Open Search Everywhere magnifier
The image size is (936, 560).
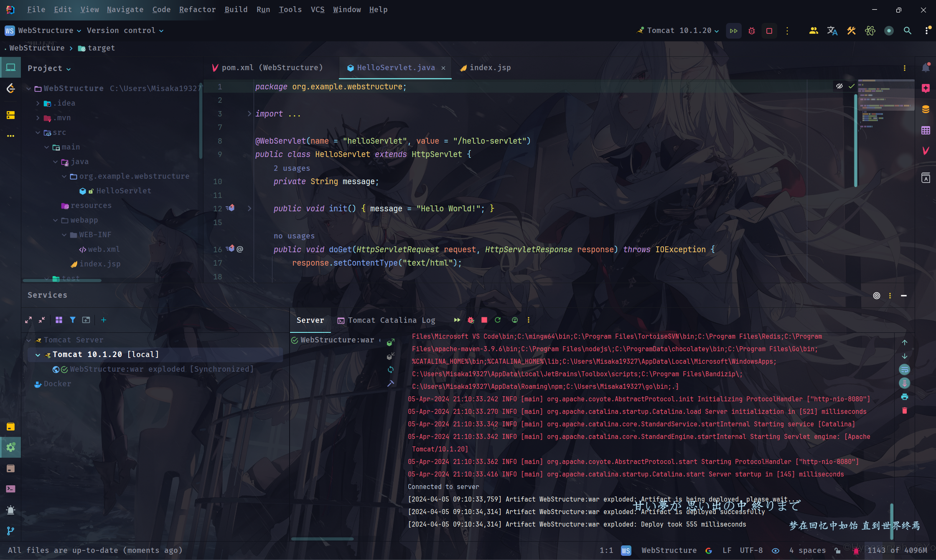click(x=907, y=31)
